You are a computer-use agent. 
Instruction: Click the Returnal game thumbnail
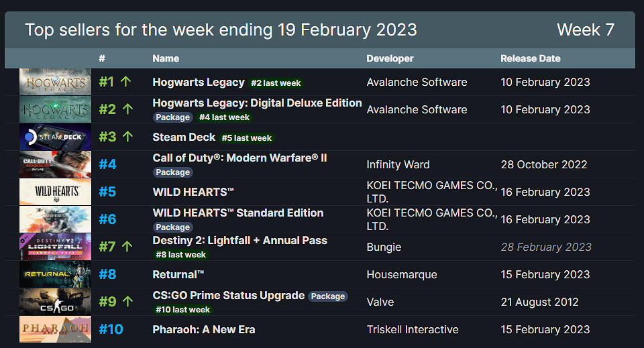pyautogui.click(x=55, y=274)
